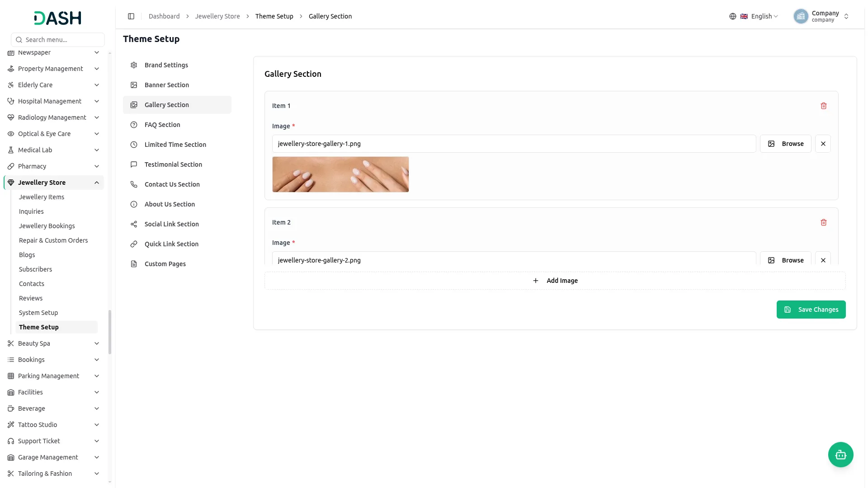Delete Item 2 with the red trash icon

click(x=823, y=222)
